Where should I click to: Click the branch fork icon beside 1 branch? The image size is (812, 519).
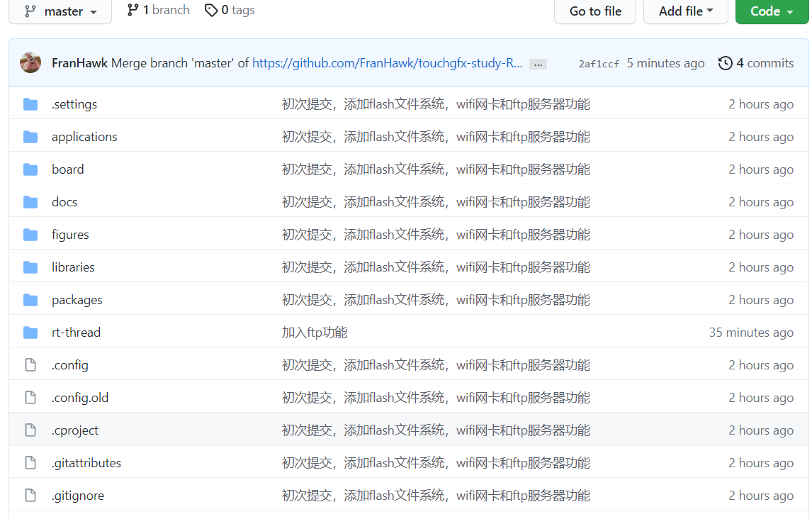point(133,11)
